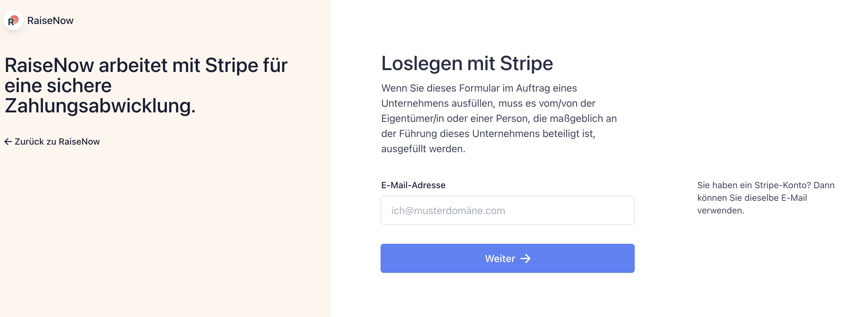Viewport: 868px width, 317px height.
Task: Click the RaiseNow arbeitet mit Stripe headline
Action: (x=146, y=86)
